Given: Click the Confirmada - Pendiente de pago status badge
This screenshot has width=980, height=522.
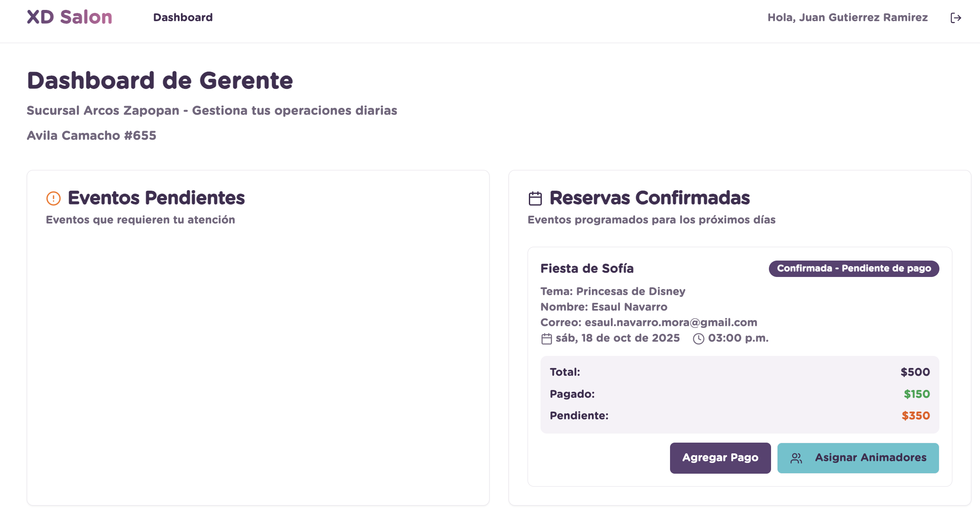Looking at the screenshot, I should (x=854, y=268).
